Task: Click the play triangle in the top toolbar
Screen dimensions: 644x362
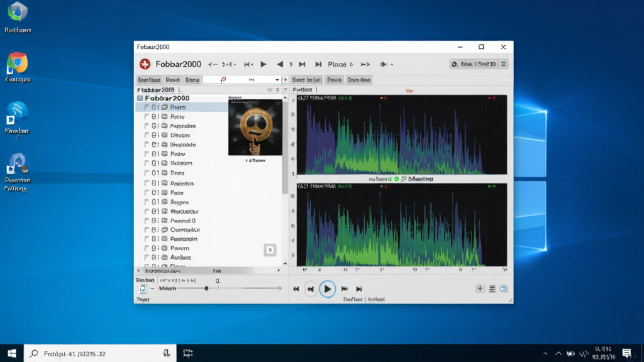Action: click(264, 64)
